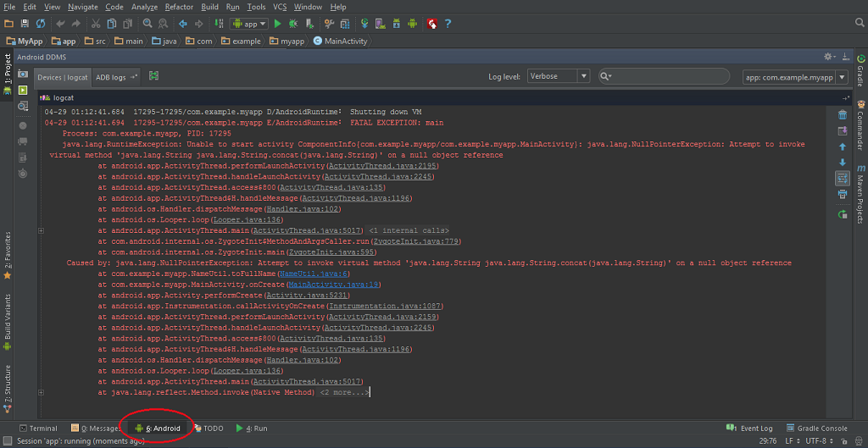Open the Log level Verbose dropdown
868x448 pixels.
tap(559, 76)
